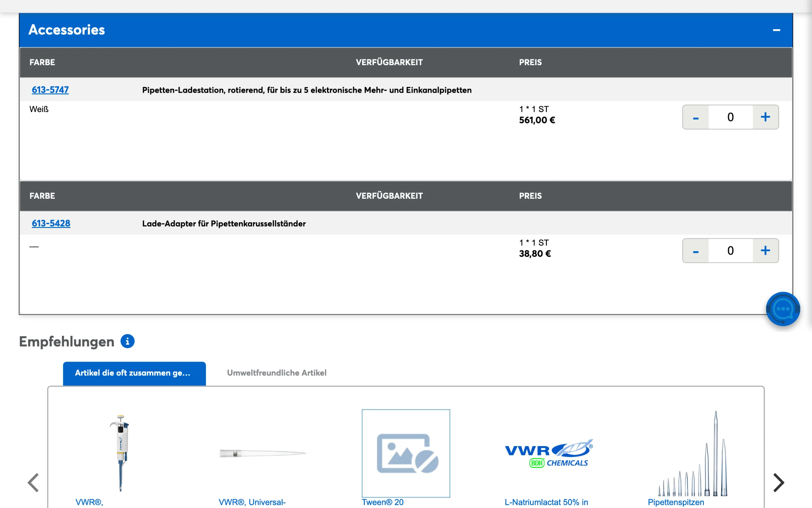Click the Empfehlungen heading
Screen dimensions: 812x508
pos(66,342)
